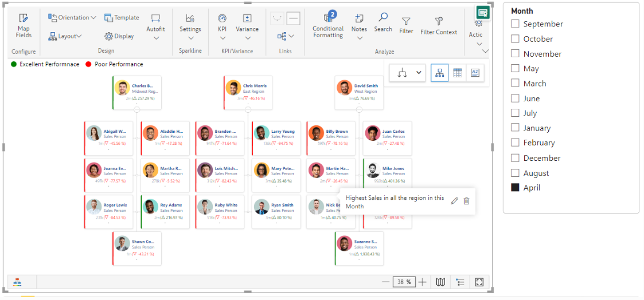Click the Filter Context button

(x=438, y=26)
